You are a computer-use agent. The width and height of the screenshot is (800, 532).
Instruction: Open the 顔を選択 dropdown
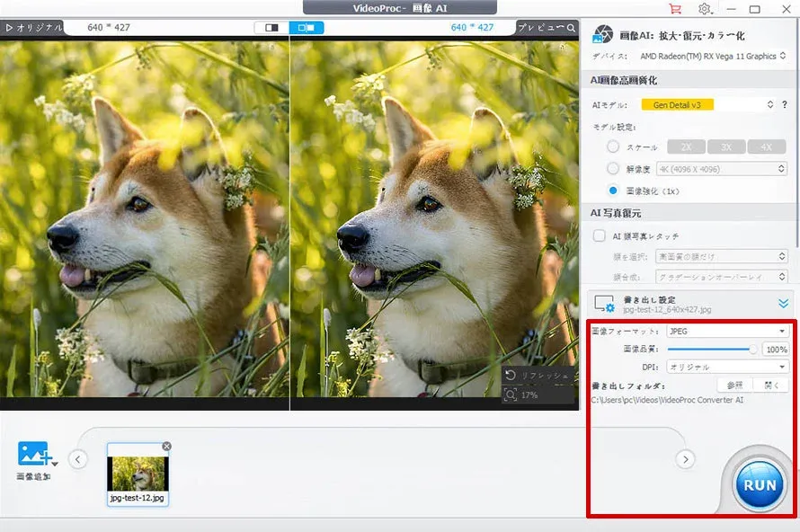[x=722, y=256]
